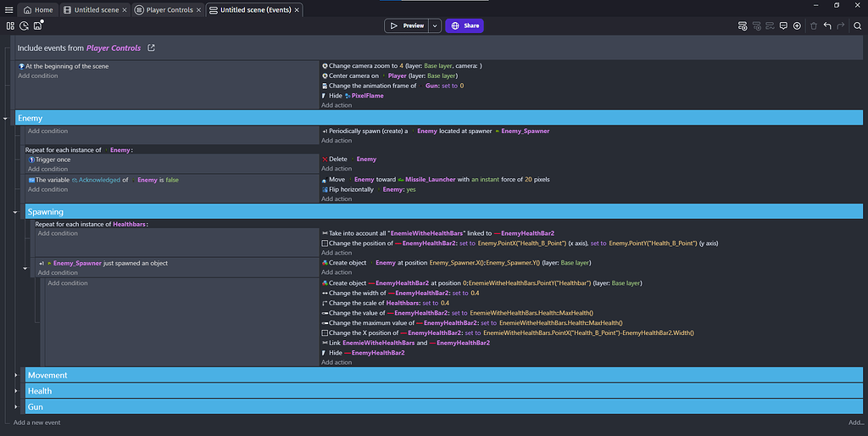Click the Trigger once condition
Viewport: 868px width, 436px height.
pyautogui.click(x=53, y=159)
